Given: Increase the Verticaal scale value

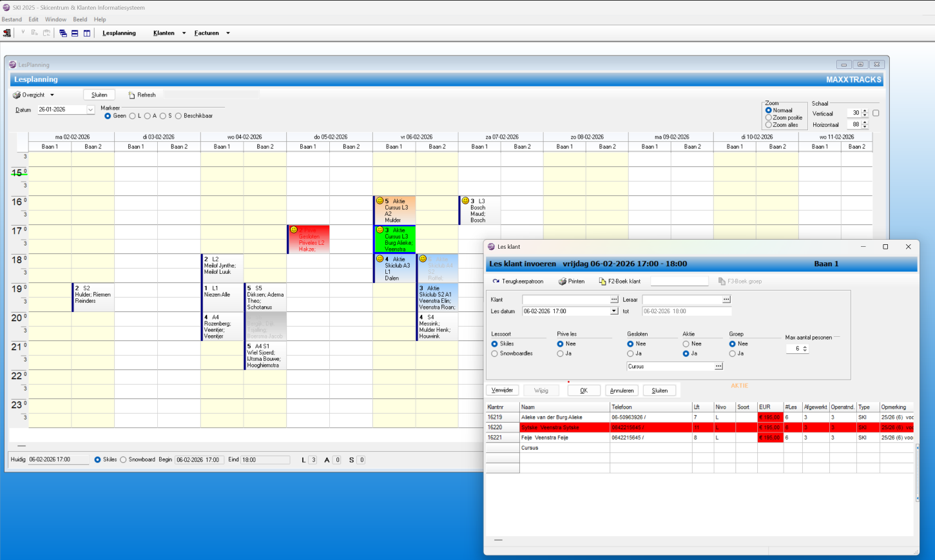Looking at the screenshot, I should pyautogui.click(x=865, y=111).
